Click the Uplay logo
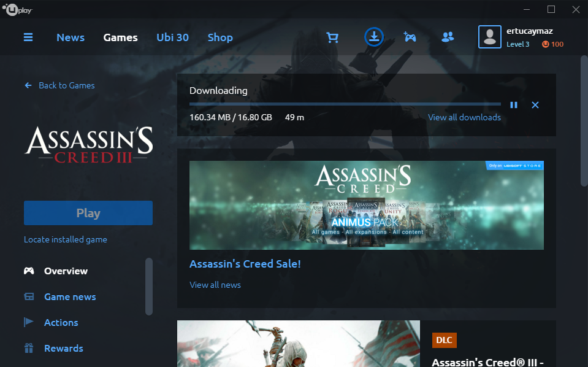Viewport: 588px width, 367px height. tap(17, 9)
